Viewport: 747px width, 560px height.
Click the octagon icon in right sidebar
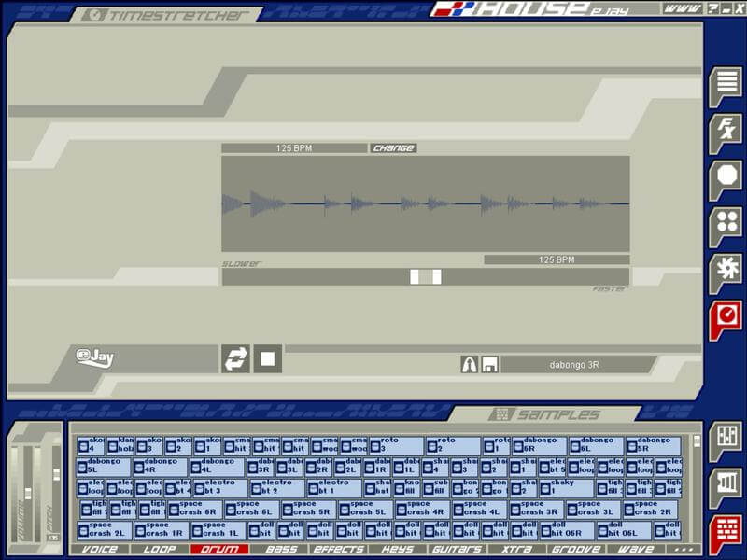point(725,176)
